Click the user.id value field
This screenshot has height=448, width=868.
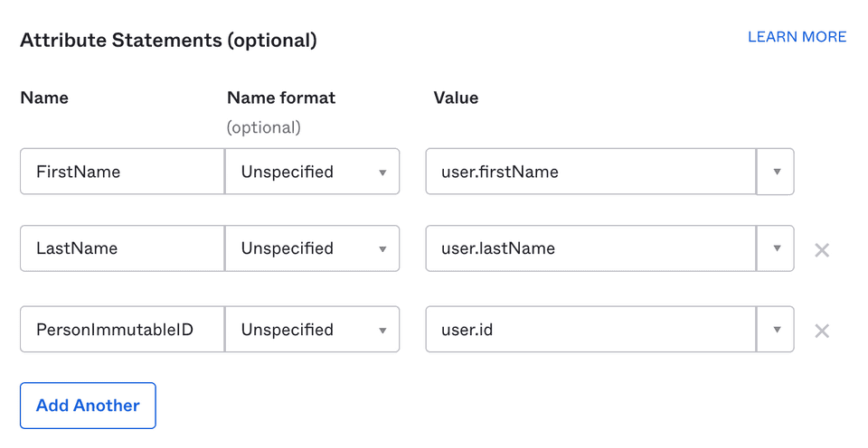pos(590,330)
